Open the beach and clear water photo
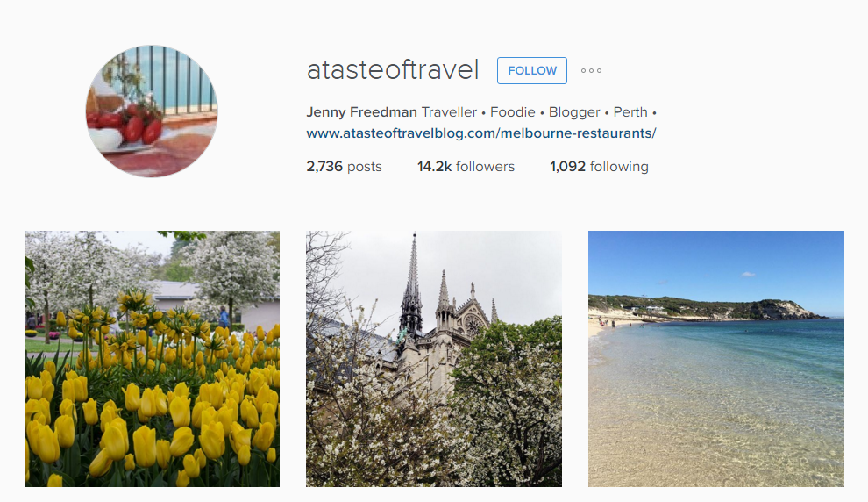The height and width of the screenshot is (502, 868). coord(716,359)
